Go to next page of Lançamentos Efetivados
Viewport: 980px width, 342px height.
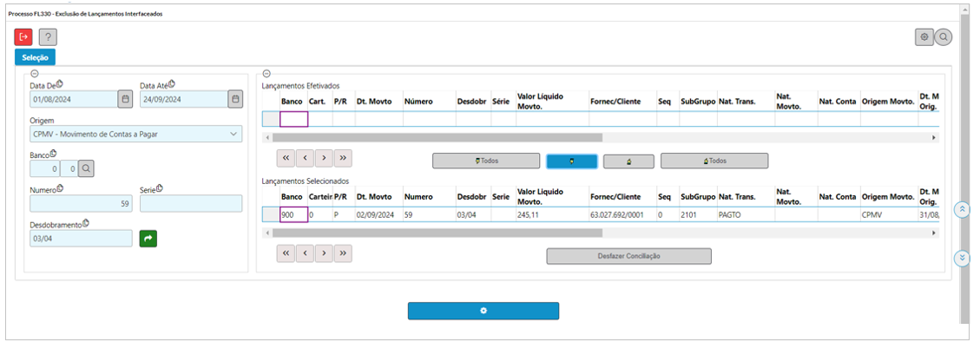coord(323,158)
